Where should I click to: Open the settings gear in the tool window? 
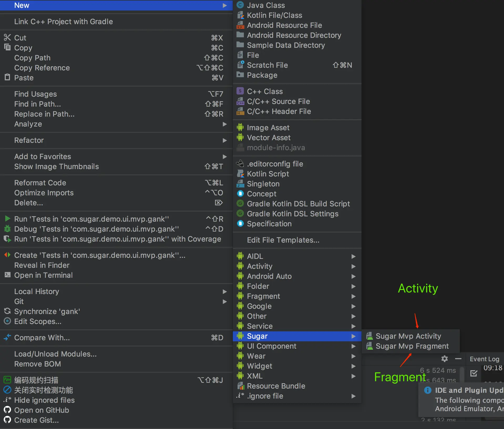click(x=444, y=359)
